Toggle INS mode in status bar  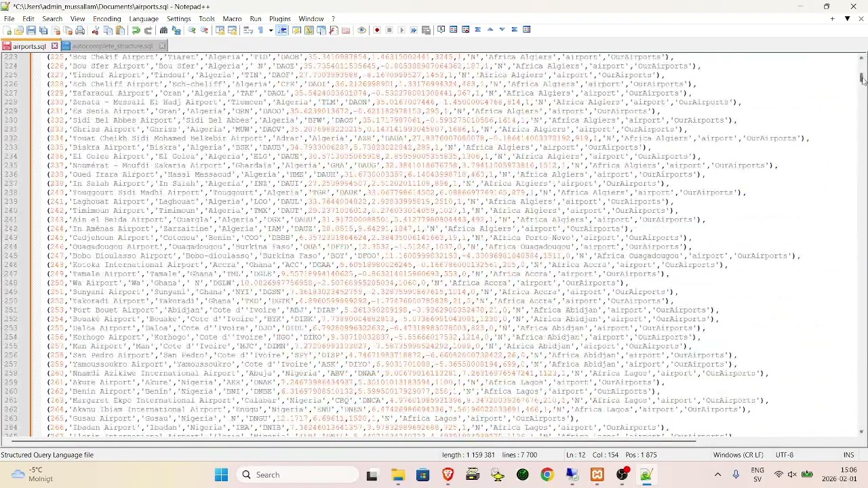[848, 455]
